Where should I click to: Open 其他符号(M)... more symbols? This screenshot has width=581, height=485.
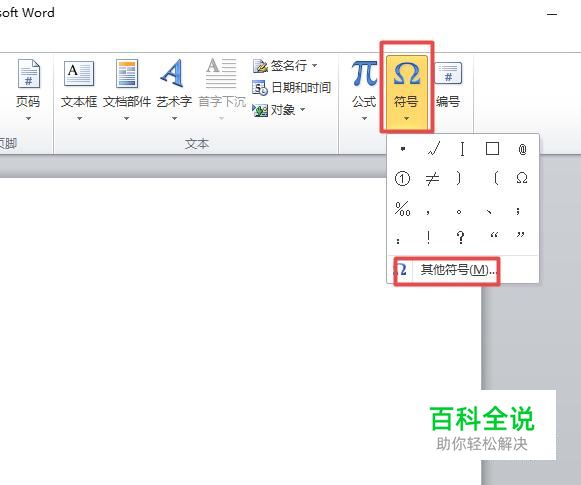point(462,270)
